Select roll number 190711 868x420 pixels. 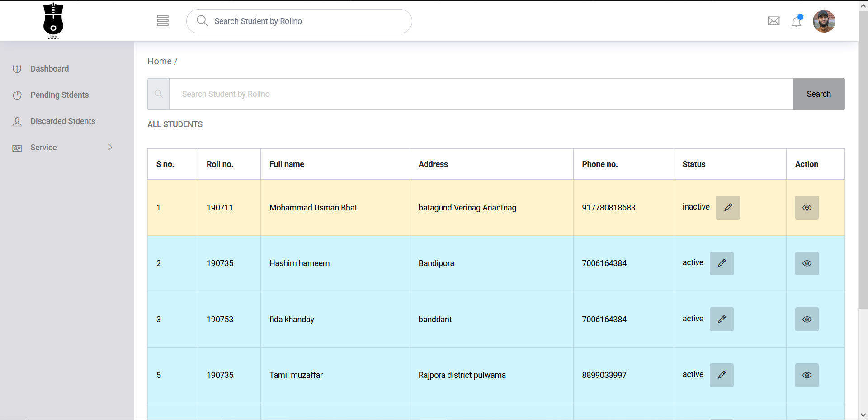coord(220,208)
